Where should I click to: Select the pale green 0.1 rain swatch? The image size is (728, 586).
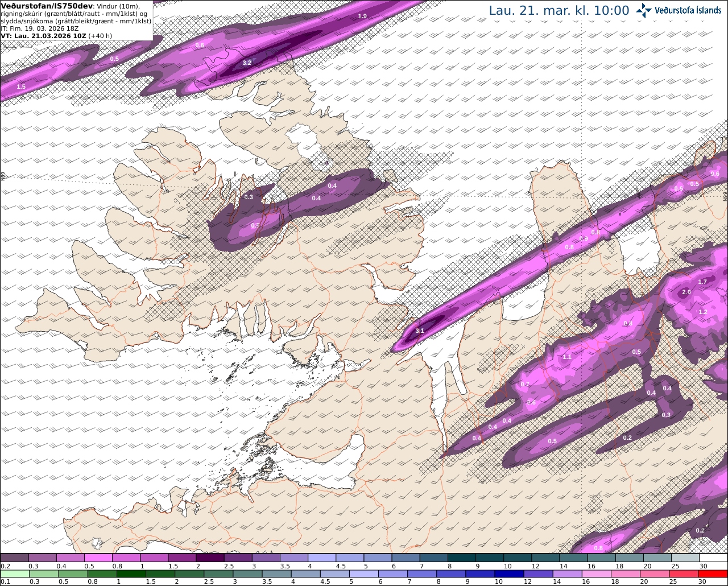tap(14, 574)
